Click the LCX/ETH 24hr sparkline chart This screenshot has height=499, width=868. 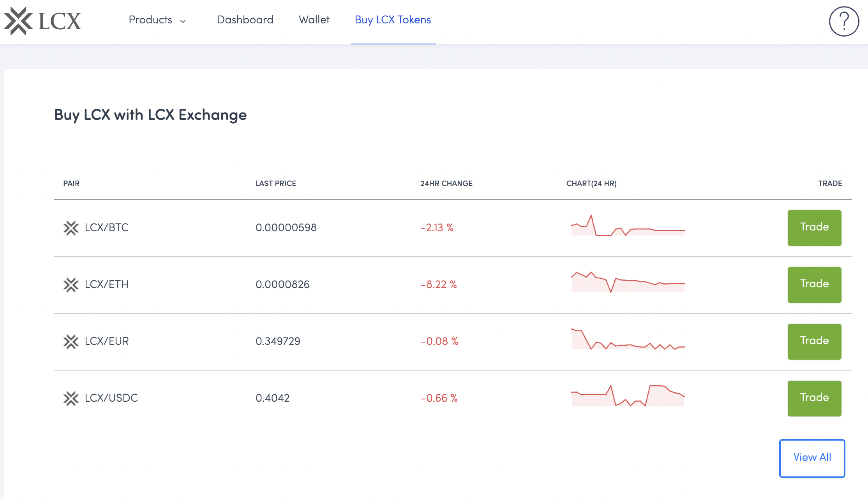tap(628, 283)
